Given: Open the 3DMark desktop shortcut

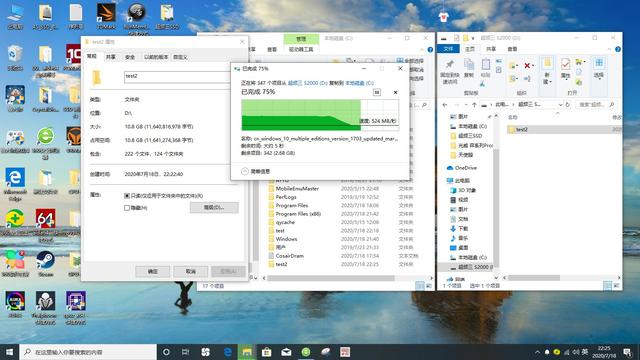Looking at the screenshot, I should (x=106, y=16).
